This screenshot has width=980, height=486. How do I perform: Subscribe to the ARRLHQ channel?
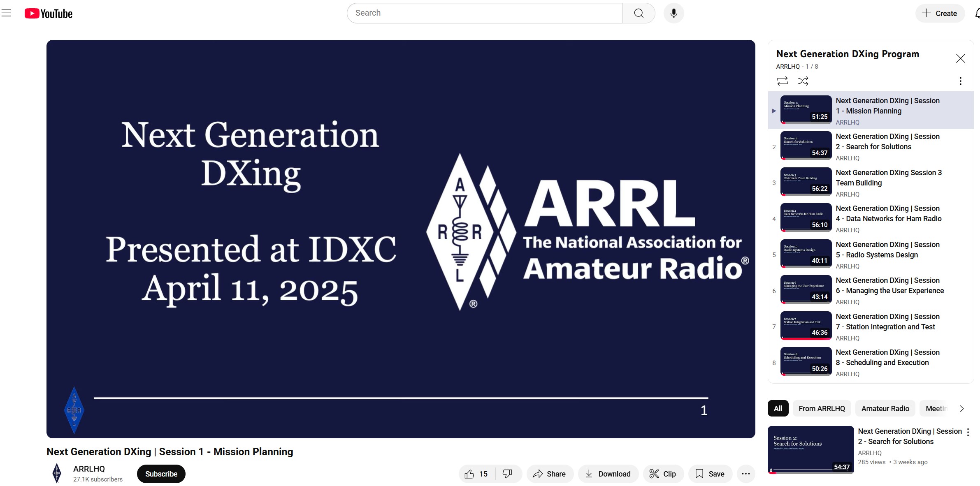click(161, 474)
